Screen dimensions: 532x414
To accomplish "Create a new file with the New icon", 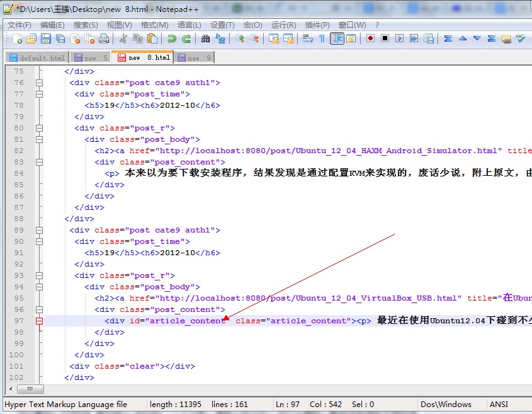I will [x=17, y=38].
